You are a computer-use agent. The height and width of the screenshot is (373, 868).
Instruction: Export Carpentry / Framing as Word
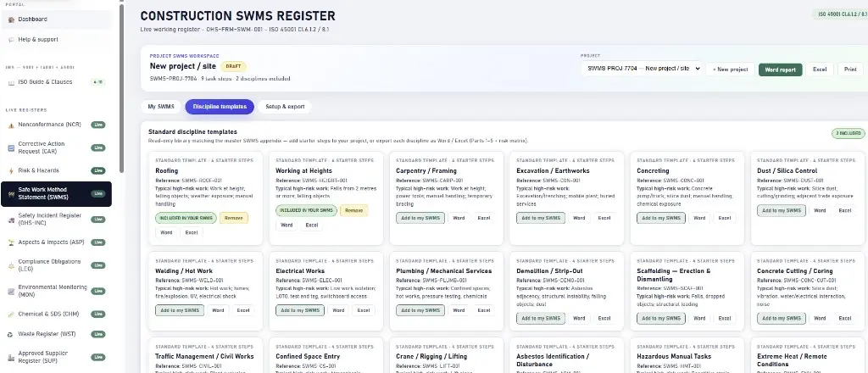pos(459,218)
